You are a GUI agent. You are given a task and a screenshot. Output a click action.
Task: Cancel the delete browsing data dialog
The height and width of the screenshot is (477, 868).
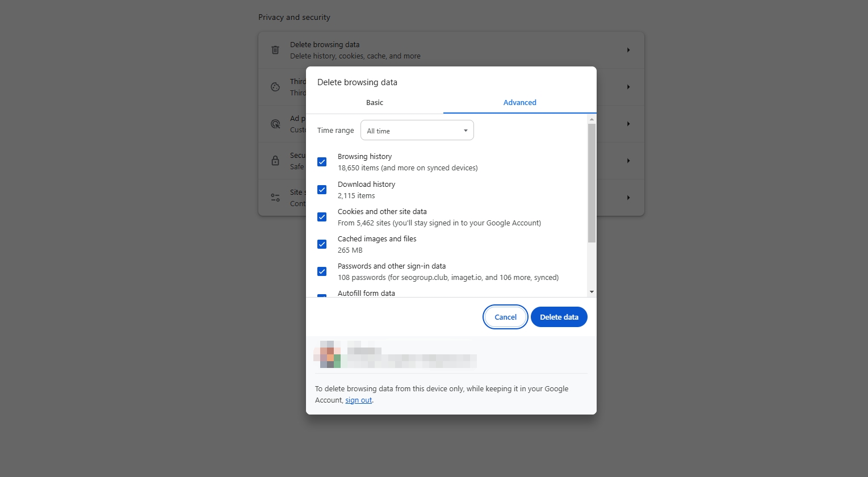(x=505, y=317)
